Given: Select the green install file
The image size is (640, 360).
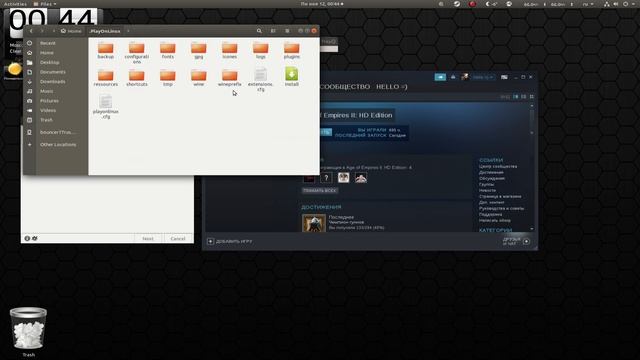Looking at the screenshot, I should pyautogui.click(x=291, y=77).
